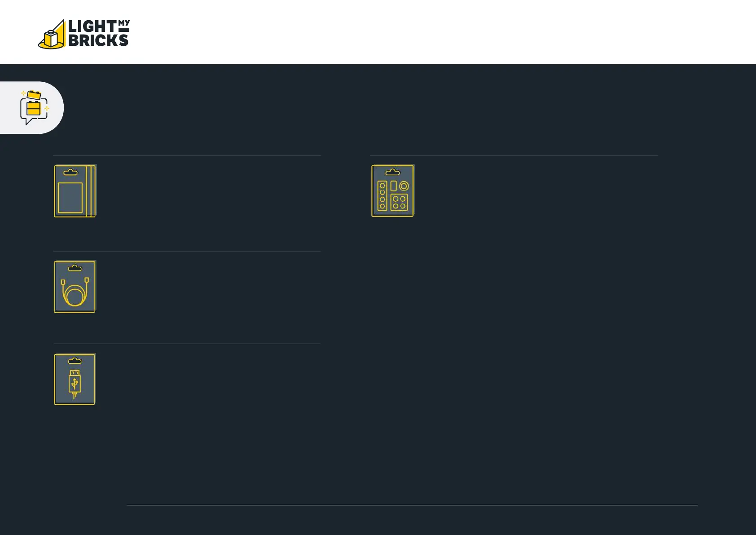The height and width of the screenshot is (535, 756).
Task: Click the four-stud strip in the parts package
Action: pos(382,196)
